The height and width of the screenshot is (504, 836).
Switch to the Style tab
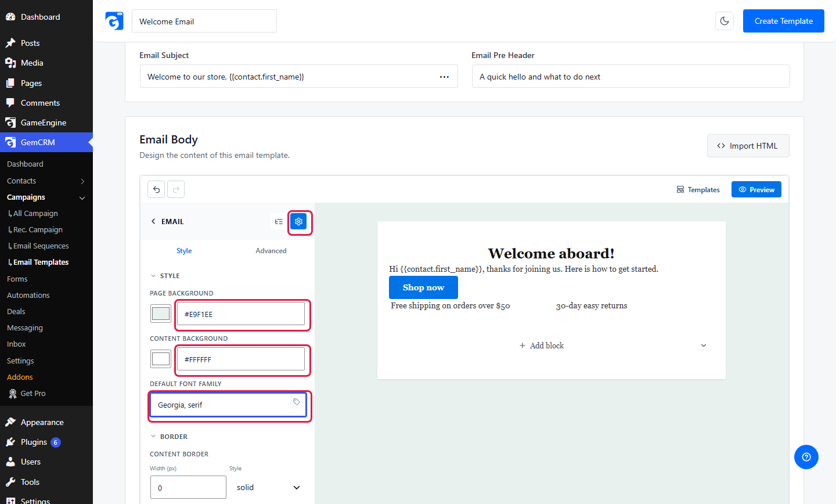[184, 251]
